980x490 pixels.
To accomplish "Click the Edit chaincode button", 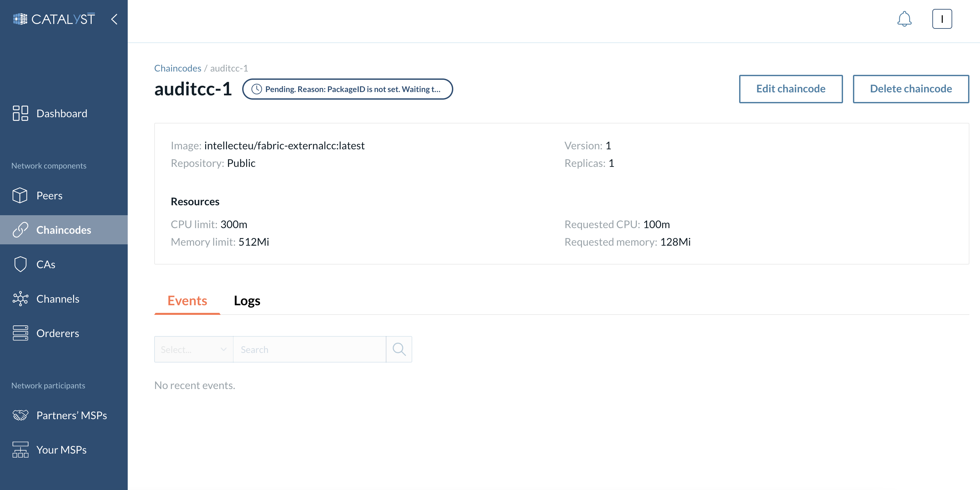I will (791, 89).
